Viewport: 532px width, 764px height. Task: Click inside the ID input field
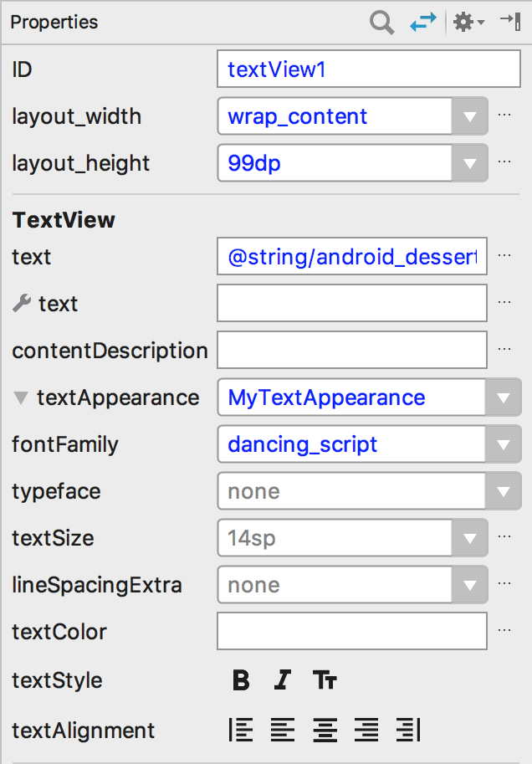(368, 69)
